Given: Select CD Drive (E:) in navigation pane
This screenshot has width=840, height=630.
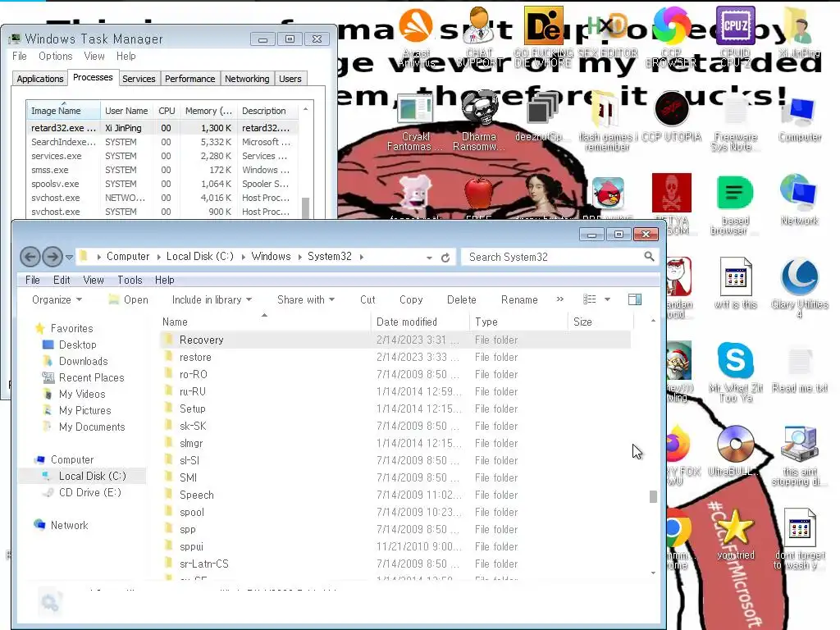Looking at the screenshot, I should coord(90,493).
